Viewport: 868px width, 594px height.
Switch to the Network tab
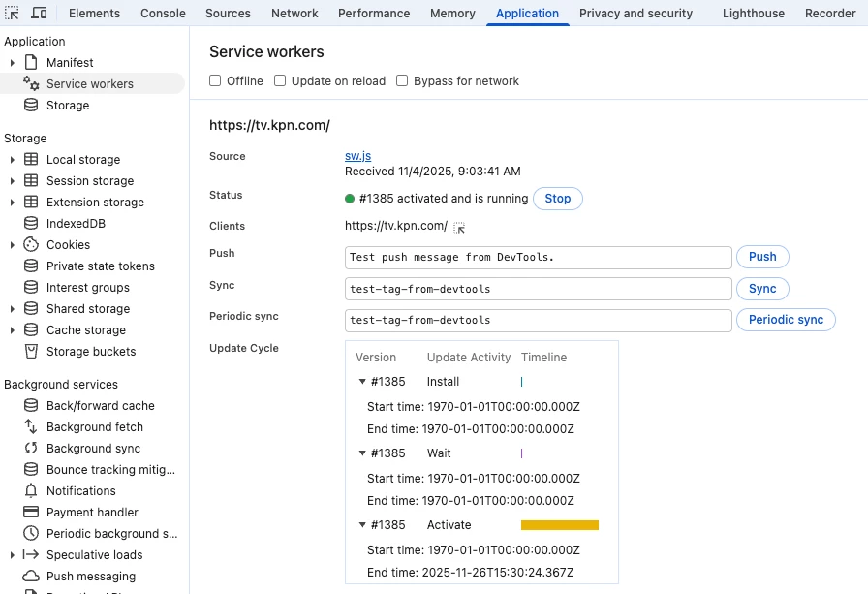point(294,14)
